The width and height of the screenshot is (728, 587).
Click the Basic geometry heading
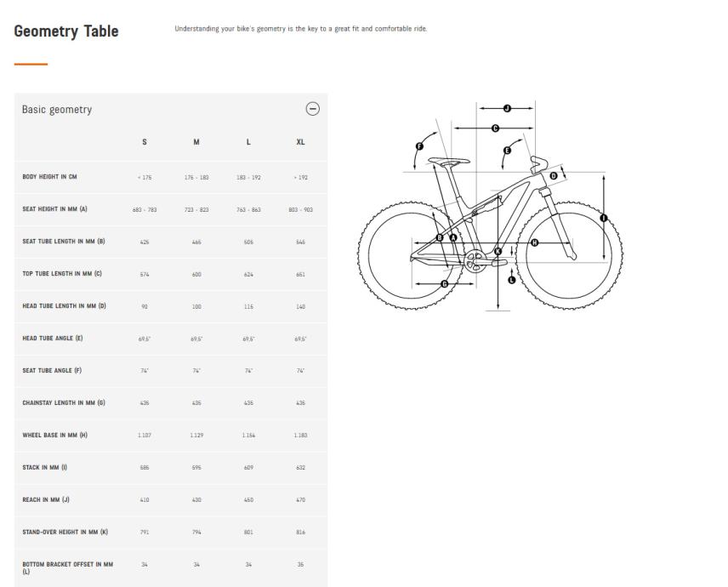[x=57, y=109]
